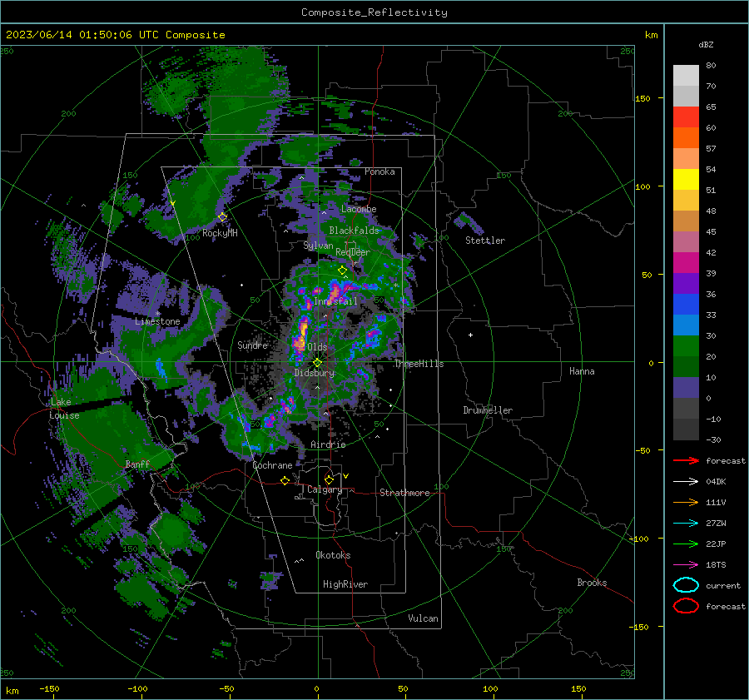Click the Calgary city label

325,489
